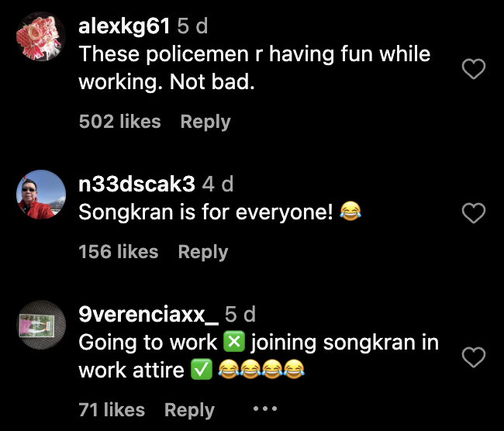This screenshot has width=504, height=431.
Task: Like n33dscak3's comment with the heart
Action: (473, 212)
